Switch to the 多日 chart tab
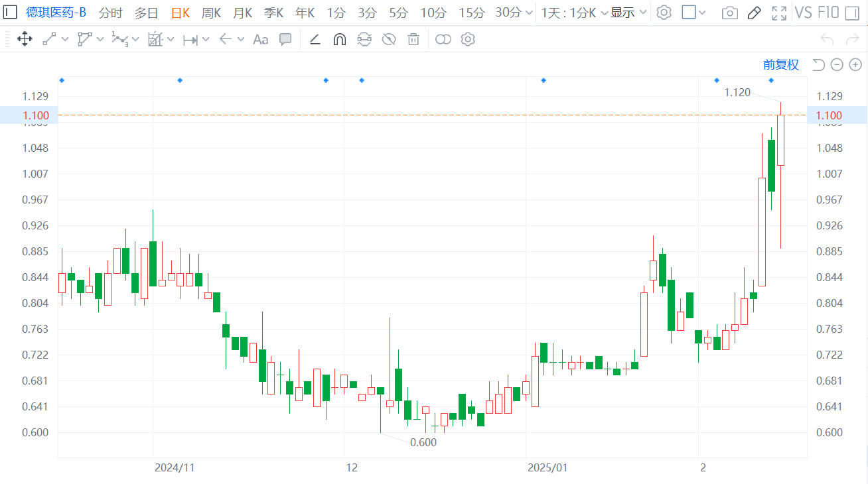The height and width of the screenshot is (484, 868). click(146, 12)
